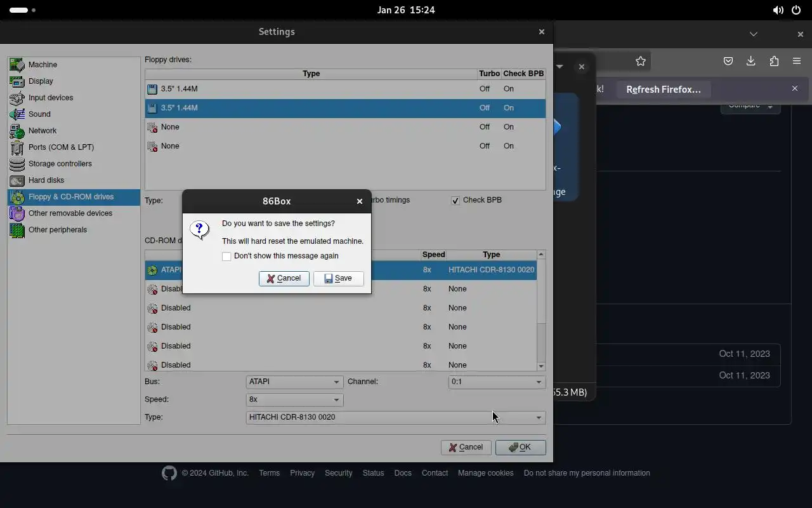Click CD-ROM list scroll down arrow

pyautogui.click(x=541, y=366)
